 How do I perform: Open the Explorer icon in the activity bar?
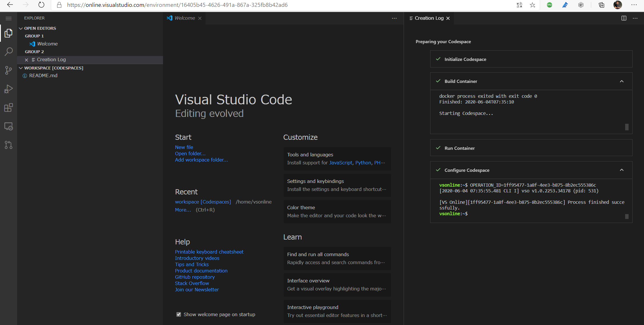[8, 33]
